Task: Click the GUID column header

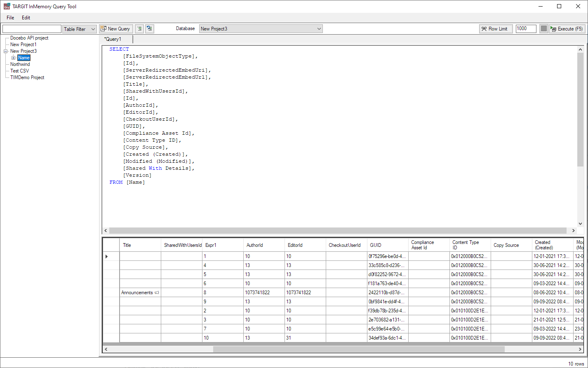Action: 388,245
